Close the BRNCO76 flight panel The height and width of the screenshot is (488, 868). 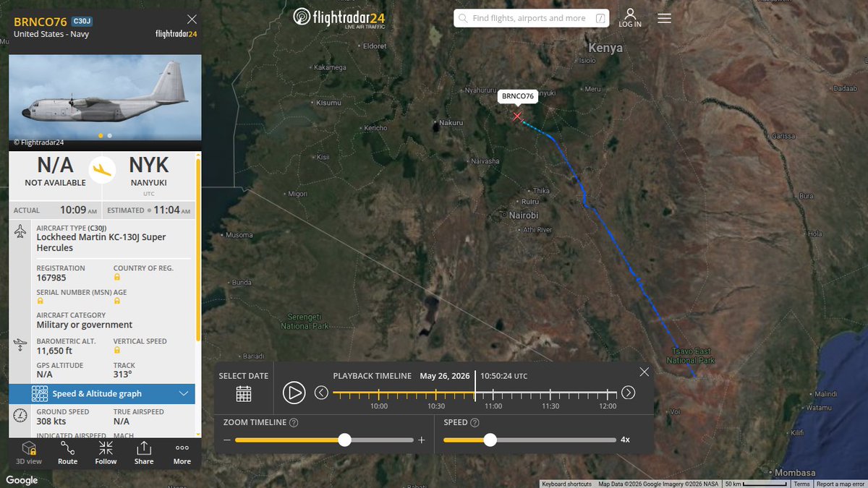click(x=192, y=20)
